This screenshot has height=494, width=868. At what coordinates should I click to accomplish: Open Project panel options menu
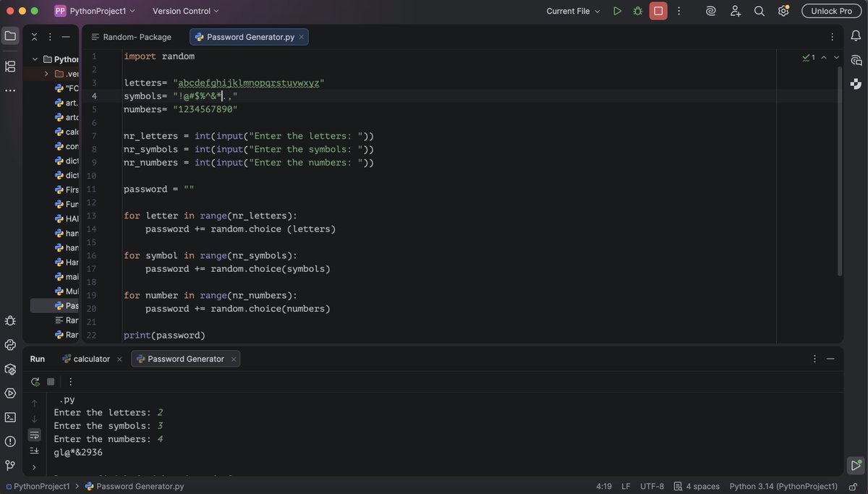click(x=50, y=36)
